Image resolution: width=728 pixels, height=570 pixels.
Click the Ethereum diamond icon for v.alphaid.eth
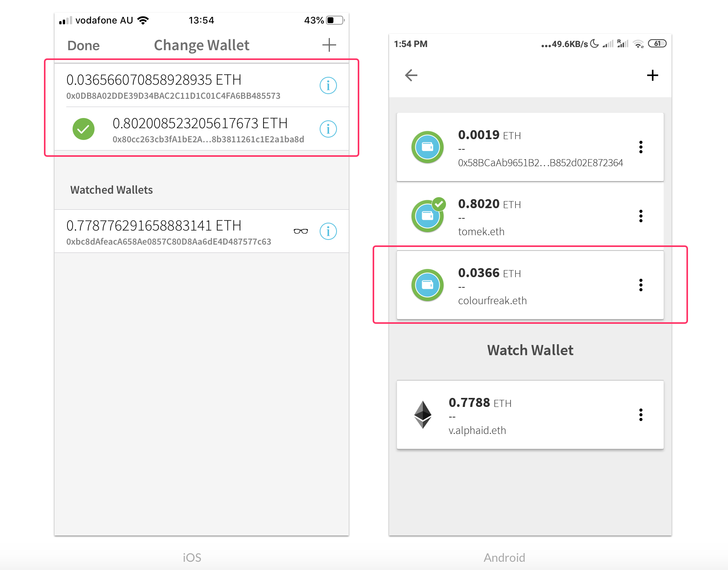pos(422,415)
